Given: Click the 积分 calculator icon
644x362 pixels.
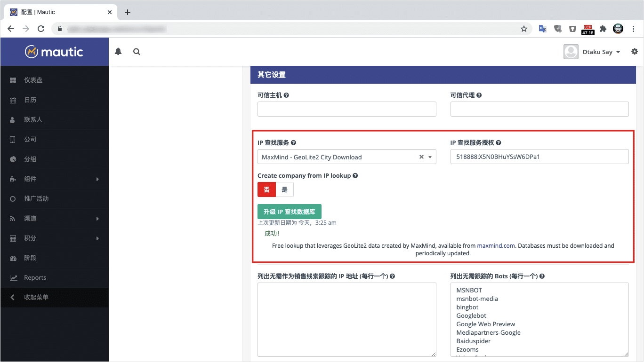Looking at the screenshot, I should click(x=13, y=238).
